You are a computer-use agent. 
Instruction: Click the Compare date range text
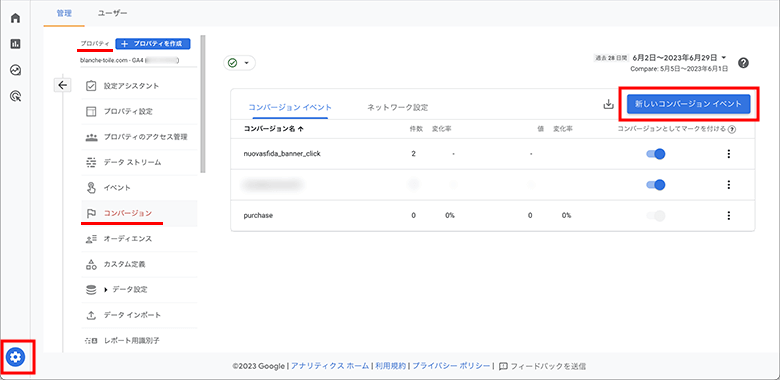coord(680,70)
